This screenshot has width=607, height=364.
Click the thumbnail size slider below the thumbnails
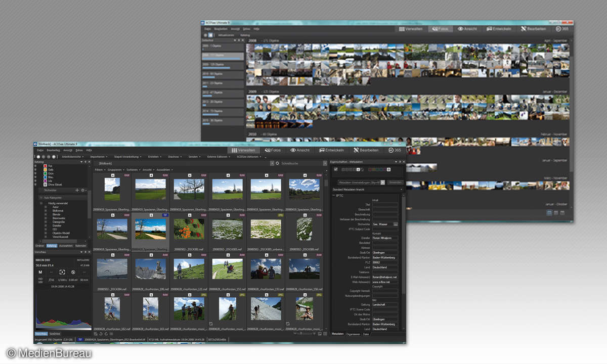click(305, 334)
